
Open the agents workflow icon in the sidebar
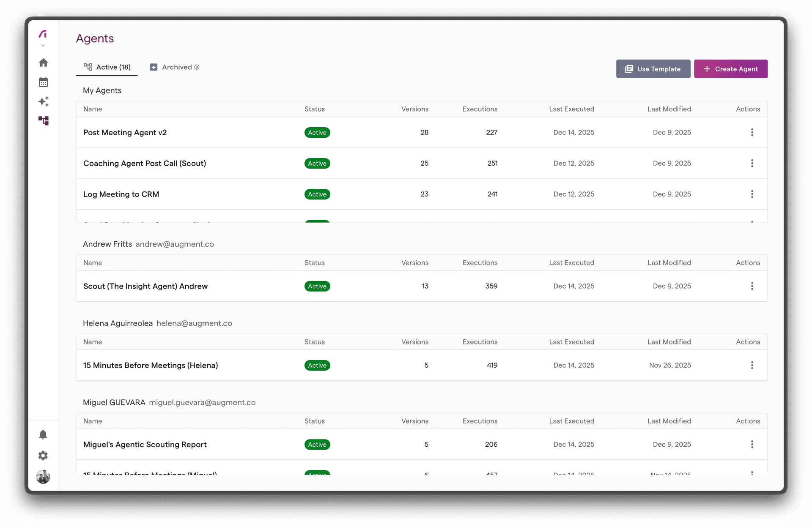(43, 121)
